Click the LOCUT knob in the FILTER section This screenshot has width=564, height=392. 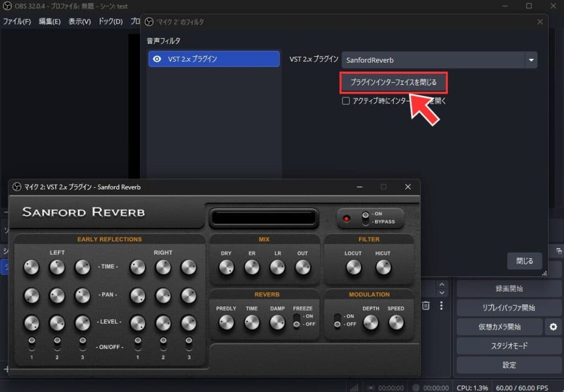coord(354,268)
